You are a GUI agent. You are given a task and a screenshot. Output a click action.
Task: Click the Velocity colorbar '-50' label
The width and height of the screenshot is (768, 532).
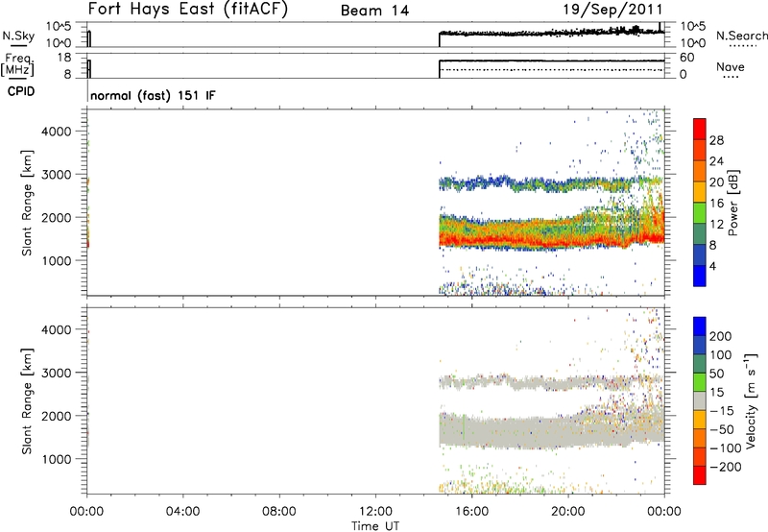[x=721, y=429]
